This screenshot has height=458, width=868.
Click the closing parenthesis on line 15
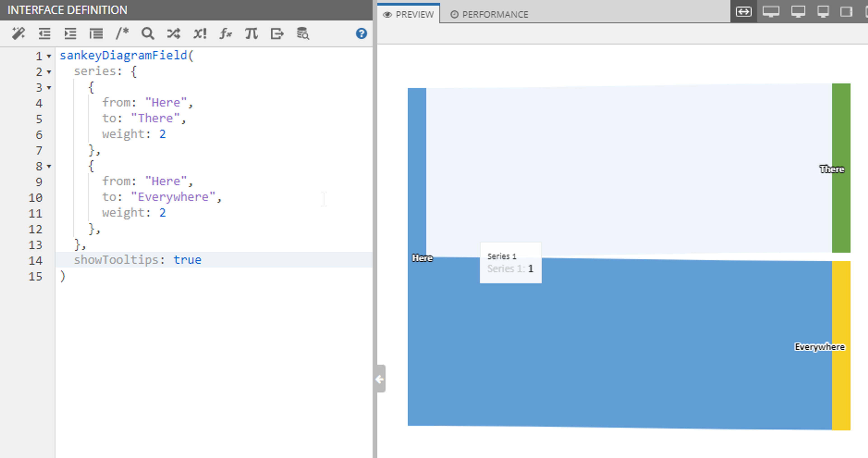point(63,276)
